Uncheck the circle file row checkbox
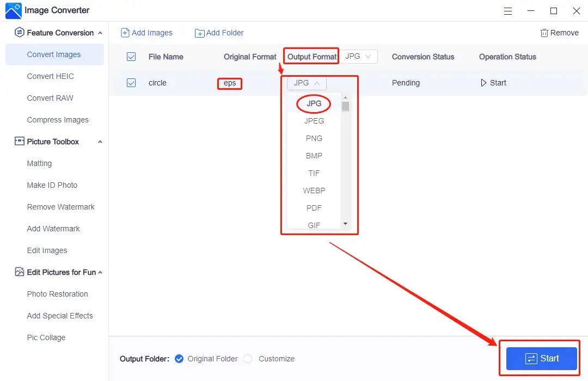Viewport: 588px width, 381px height. 131,83
